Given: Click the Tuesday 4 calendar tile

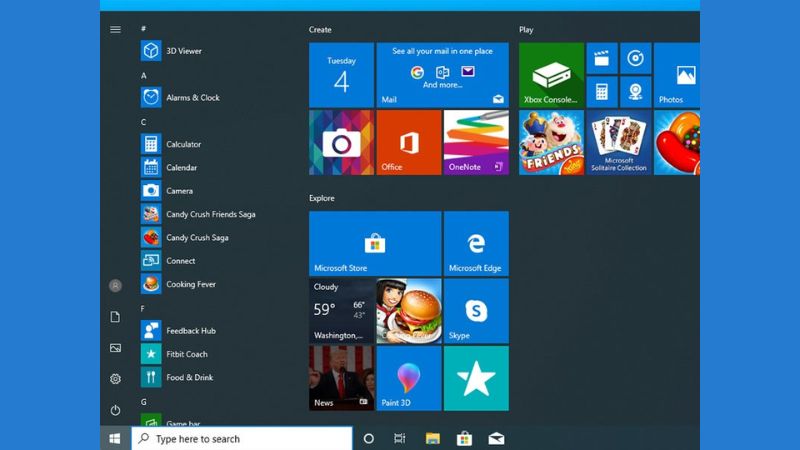Looking at the screenshot, I should [x=341, y=75].
